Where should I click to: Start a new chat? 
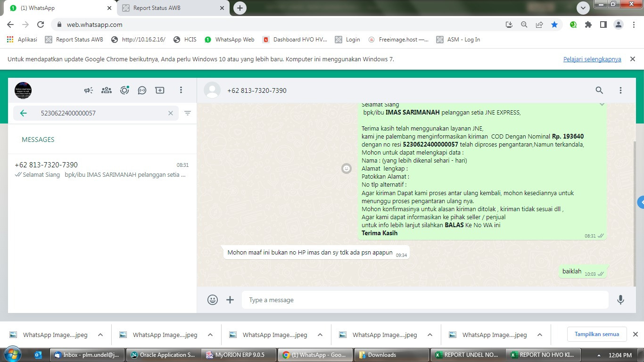coord(160,90)
